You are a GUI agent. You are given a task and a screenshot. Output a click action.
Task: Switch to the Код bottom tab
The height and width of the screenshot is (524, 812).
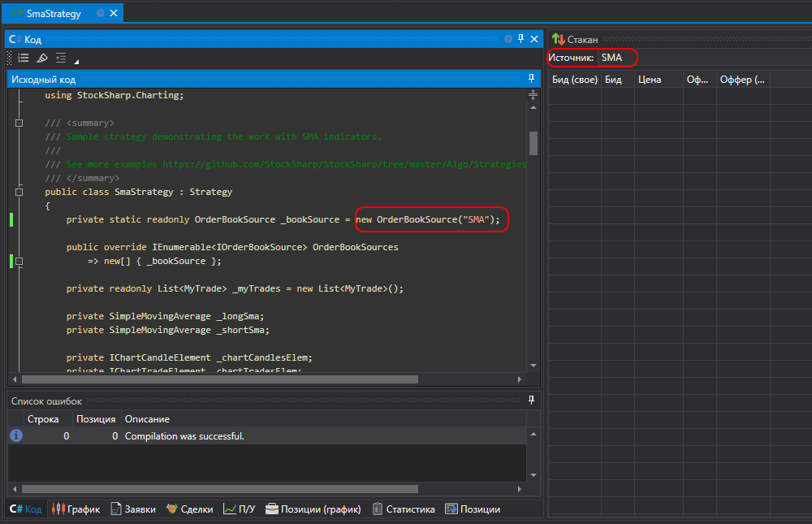[26, 509]
